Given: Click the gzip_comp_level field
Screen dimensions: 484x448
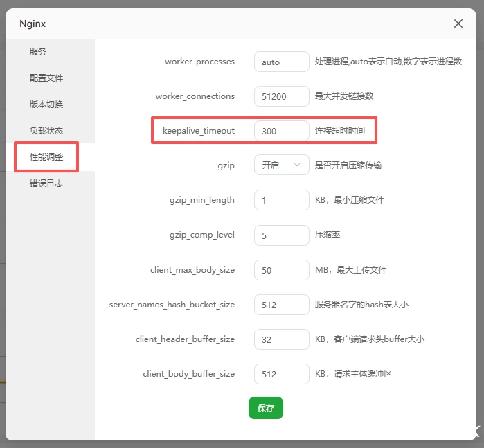Looking at the screenshot, I should 281,235.
